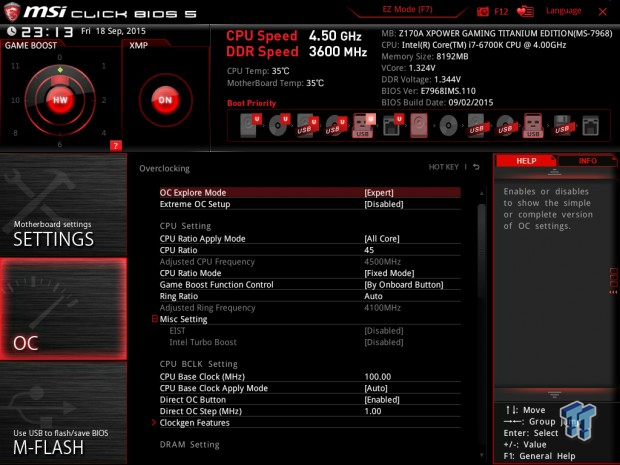620x465 pixels.
Task: Open the favorites heart icon
Action: [x=525, y=11]
